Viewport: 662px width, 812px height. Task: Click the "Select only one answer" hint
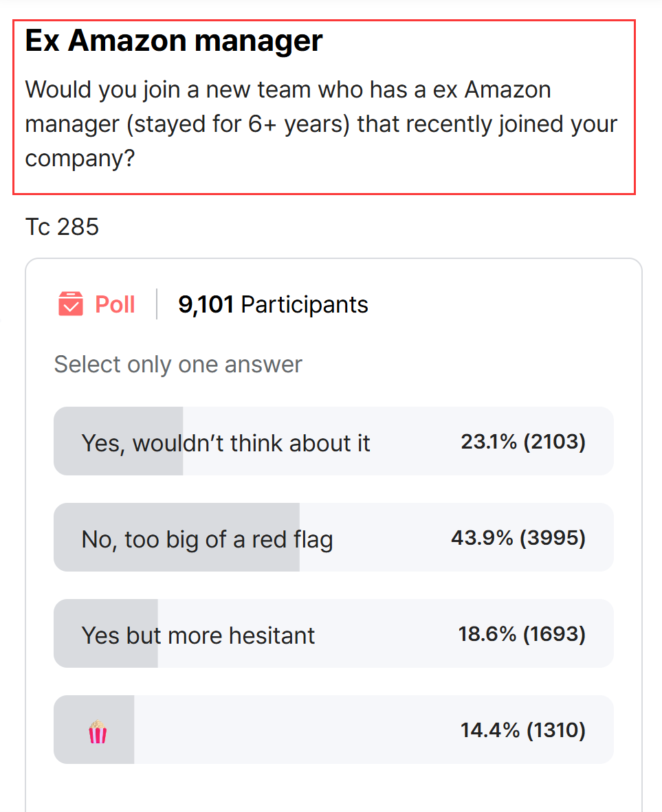178,365
